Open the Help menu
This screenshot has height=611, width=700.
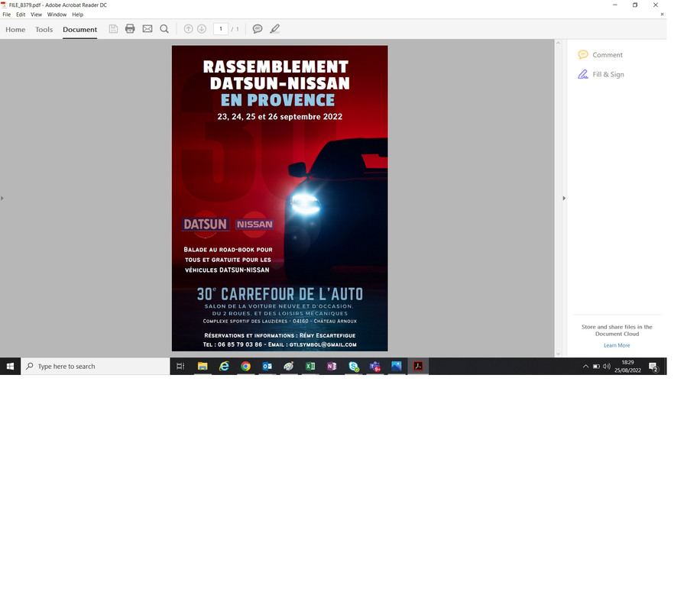[78, 15]
